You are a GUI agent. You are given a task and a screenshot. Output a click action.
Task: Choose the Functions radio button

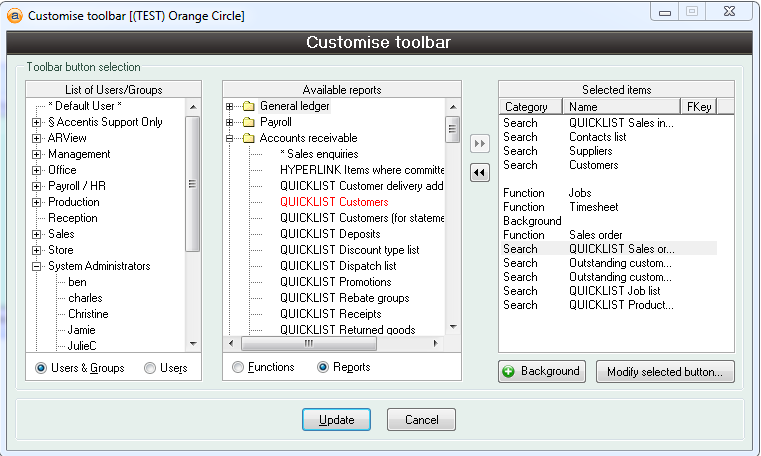coord(238,367)
